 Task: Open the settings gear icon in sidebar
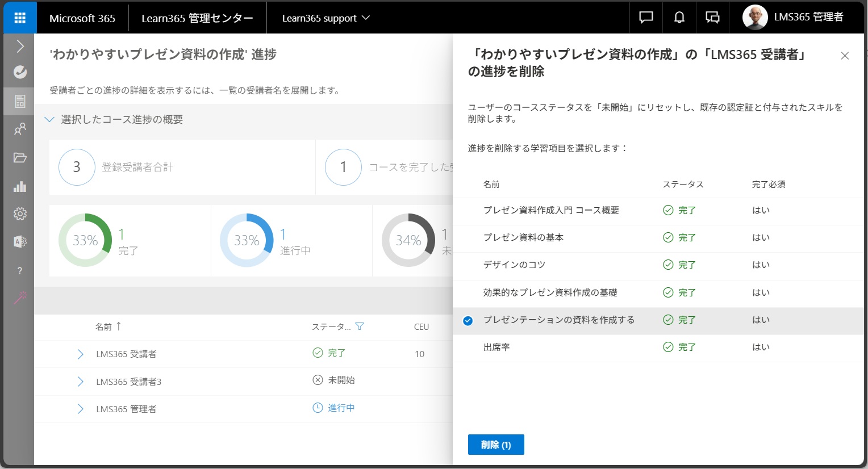point(20,213)
